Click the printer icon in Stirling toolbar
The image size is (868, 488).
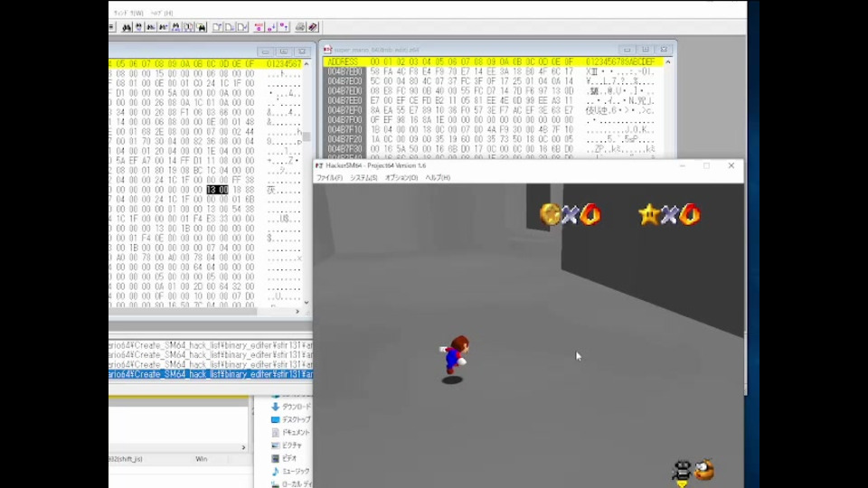click(300, 27)
